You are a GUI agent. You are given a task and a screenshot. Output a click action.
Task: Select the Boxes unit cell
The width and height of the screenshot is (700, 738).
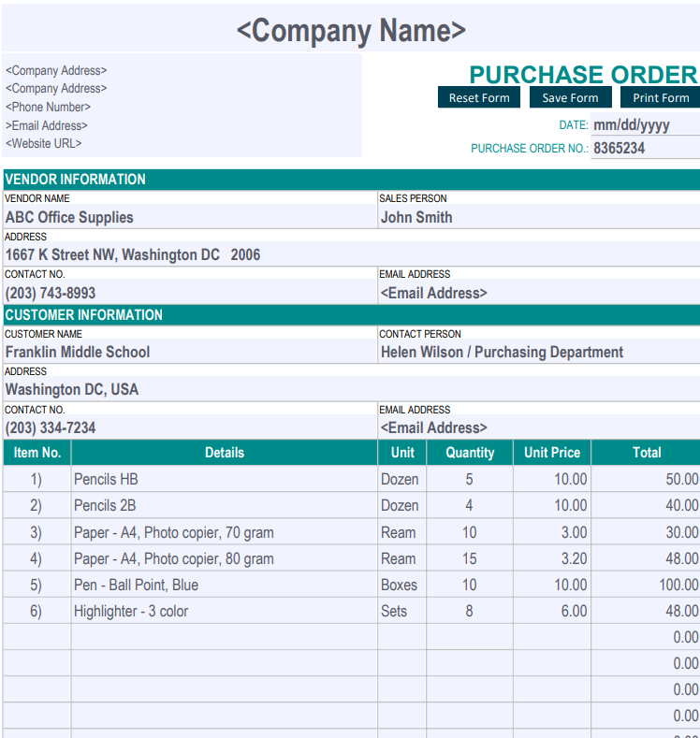click(x=402, y=585)
